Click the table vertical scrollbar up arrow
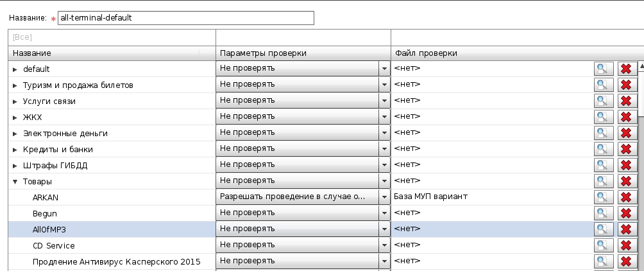The height and width of the screenshot is (271, 644). pos(641,66)
